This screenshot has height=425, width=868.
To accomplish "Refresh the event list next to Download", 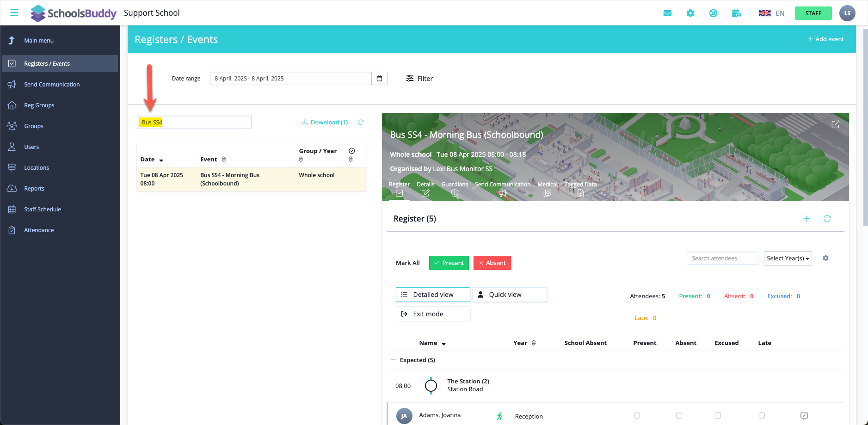I will (x=361, y=123).
